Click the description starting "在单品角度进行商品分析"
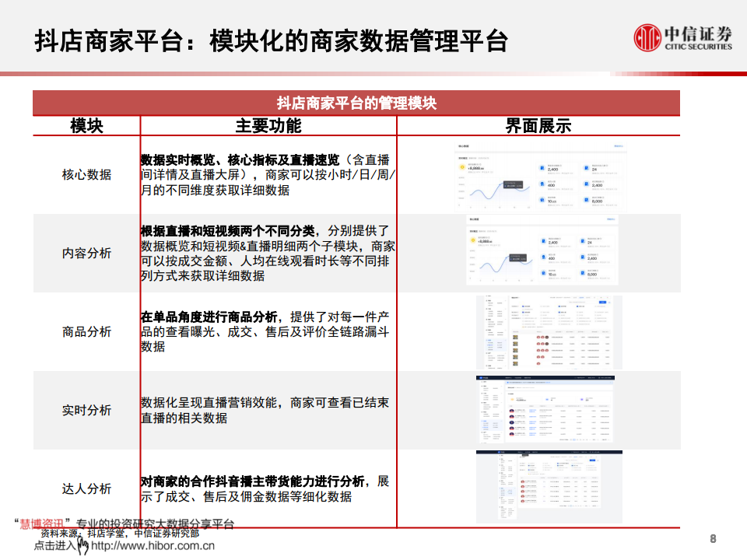This screenshot has width=747, height=560. pyautogui.click(x=265, y=331)
